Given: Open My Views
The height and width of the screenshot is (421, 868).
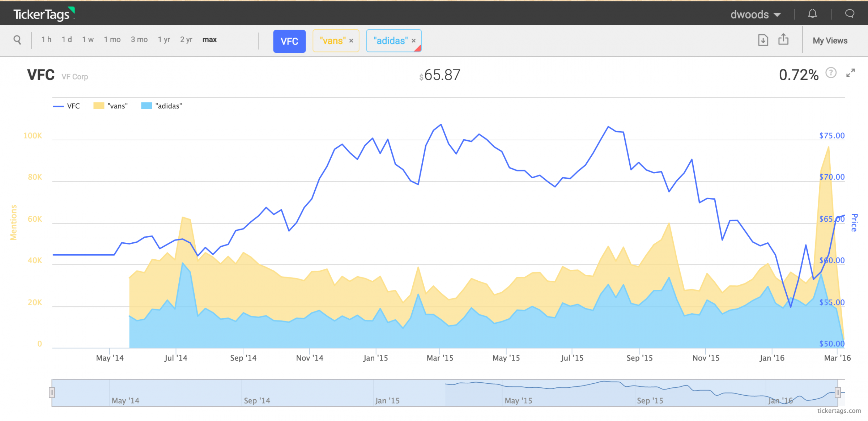Looking at the screenshot, I should tap(830, 41).
